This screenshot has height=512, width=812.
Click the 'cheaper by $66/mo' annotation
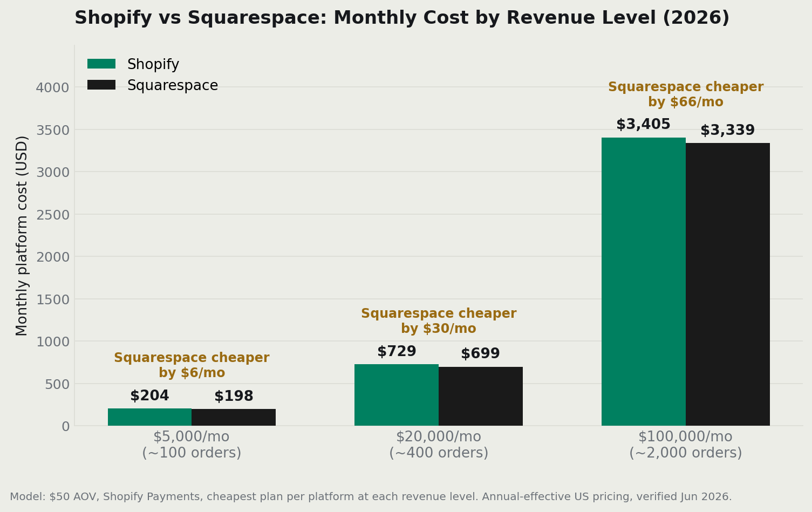[686, 94]
